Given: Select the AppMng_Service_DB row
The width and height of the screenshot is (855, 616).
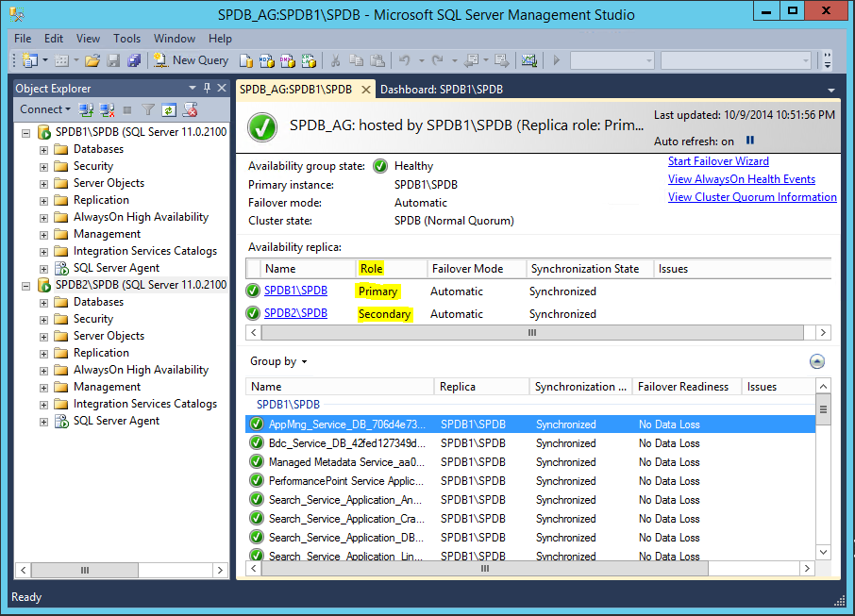Looking at the screenshot, I should point(530,425).
